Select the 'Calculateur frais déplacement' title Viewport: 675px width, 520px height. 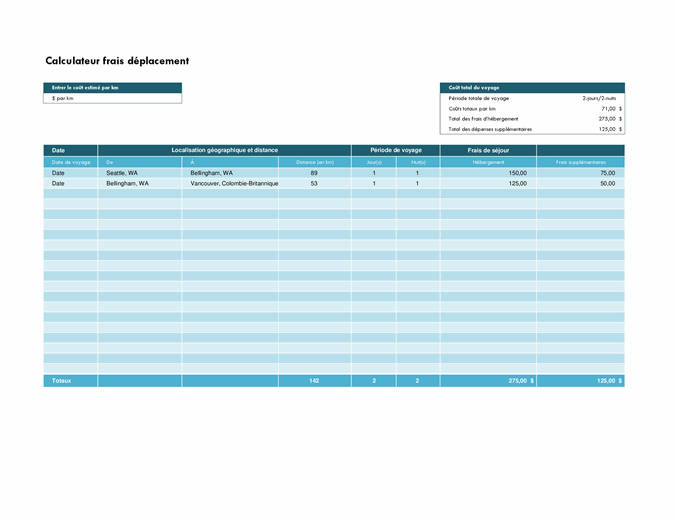(117, 61)
